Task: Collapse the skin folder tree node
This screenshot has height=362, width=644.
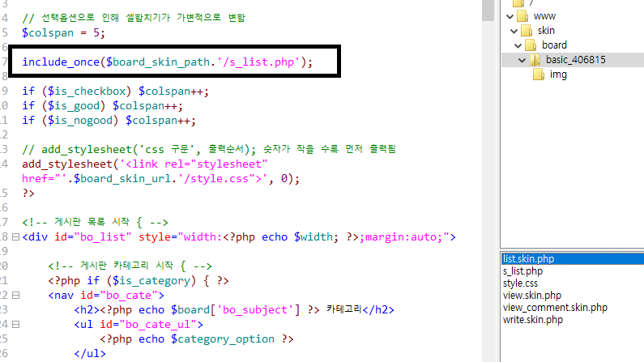Action: pyautogui.click(x=514, y=31)
